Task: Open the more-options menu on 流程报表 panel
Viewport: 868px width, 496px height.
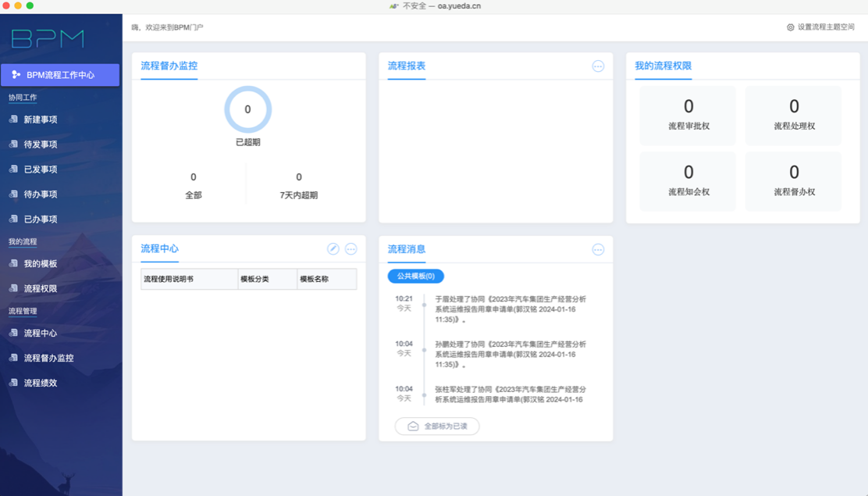Action: pos(599,66)
